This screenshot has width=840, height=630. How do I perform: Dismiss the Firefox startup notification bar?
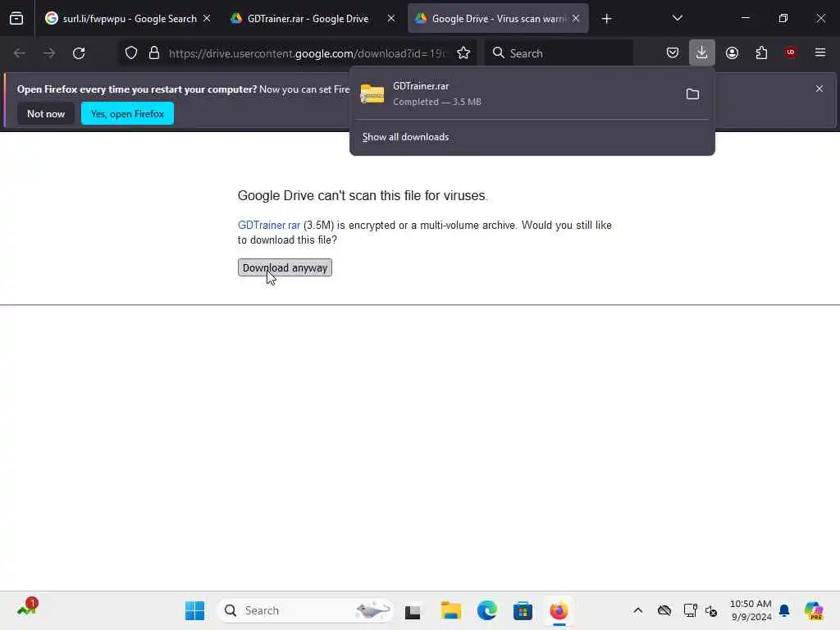click(819, 89)
